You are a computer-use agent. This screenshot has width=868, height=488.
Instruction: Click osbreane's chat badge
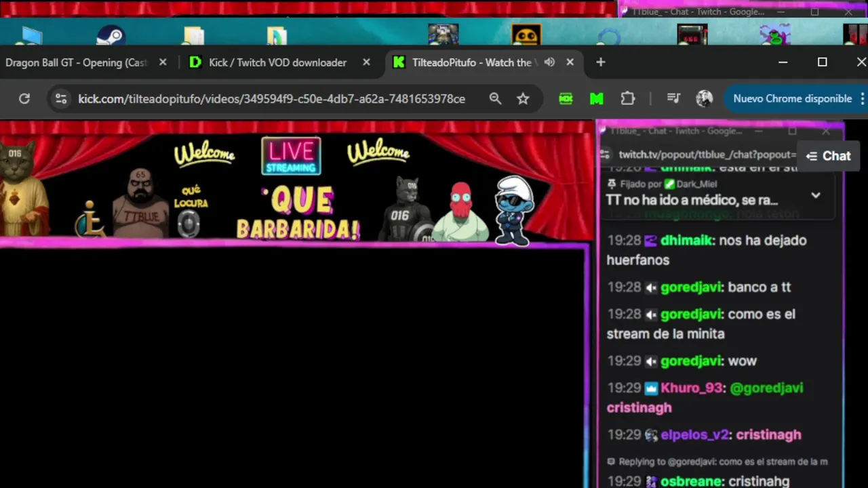[651, 482]
